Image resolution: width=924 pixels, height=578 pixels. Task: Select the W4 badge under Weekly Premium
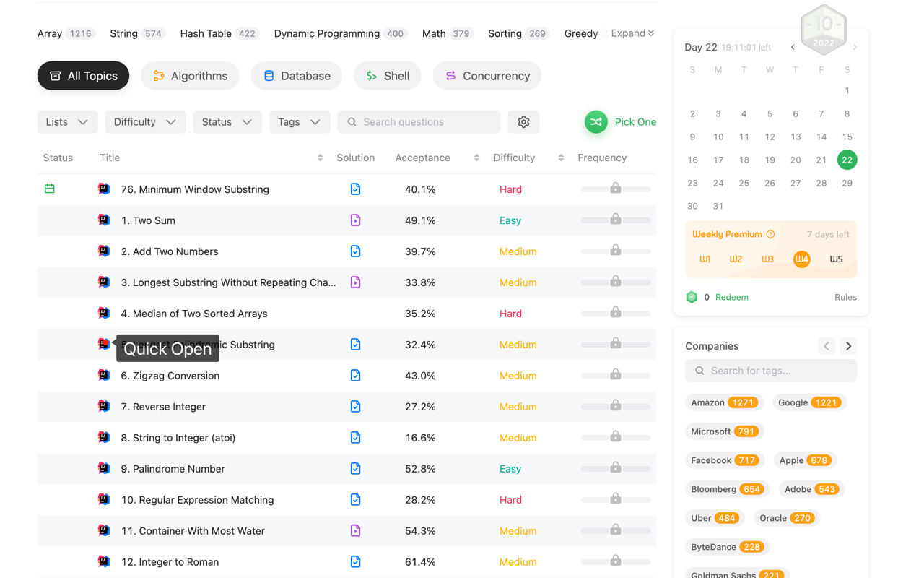point(801,258)
